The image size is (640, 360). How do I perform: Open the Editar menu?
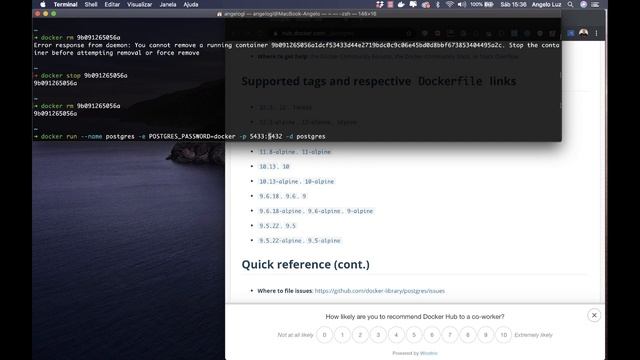(112, 4)
